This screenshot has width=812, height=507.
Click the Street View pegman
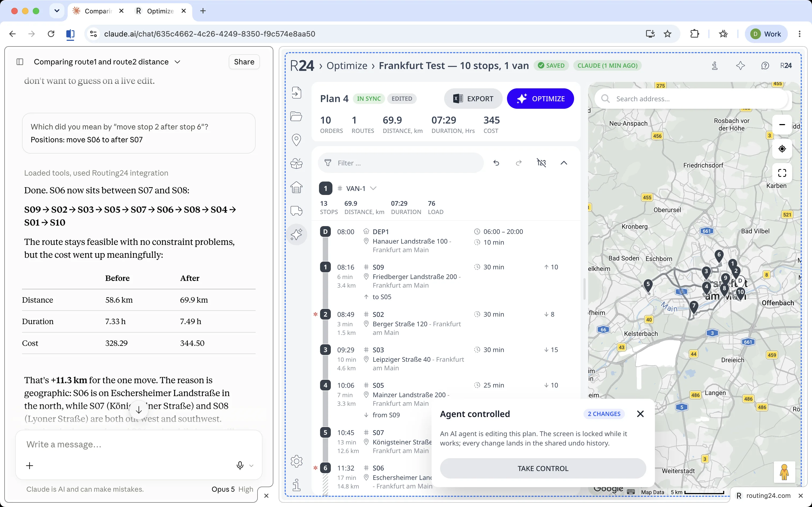tap(784, 472)
